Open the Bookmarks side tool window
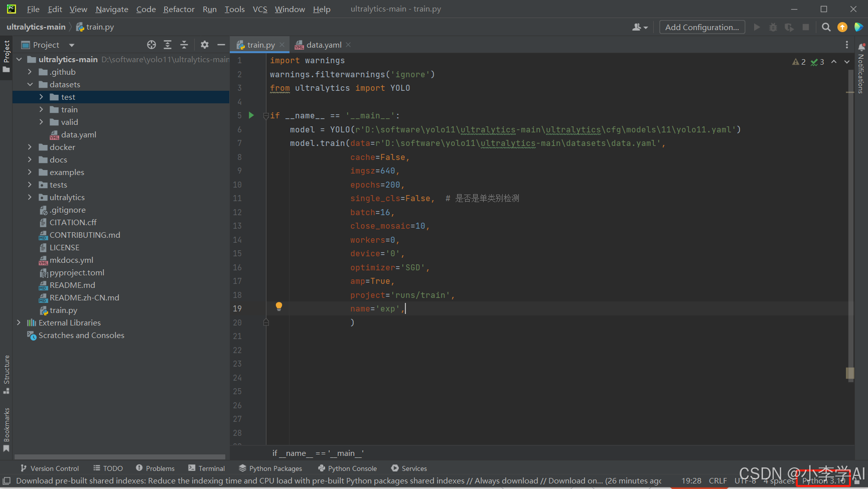 pyautogui.click(x=7, y=430)
